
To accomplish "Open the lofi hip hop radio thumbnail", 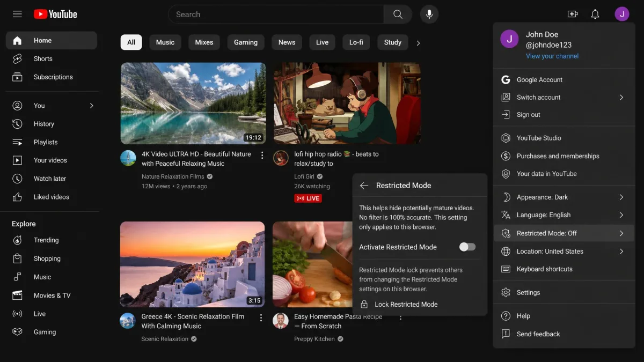I will tap(347, 104).
